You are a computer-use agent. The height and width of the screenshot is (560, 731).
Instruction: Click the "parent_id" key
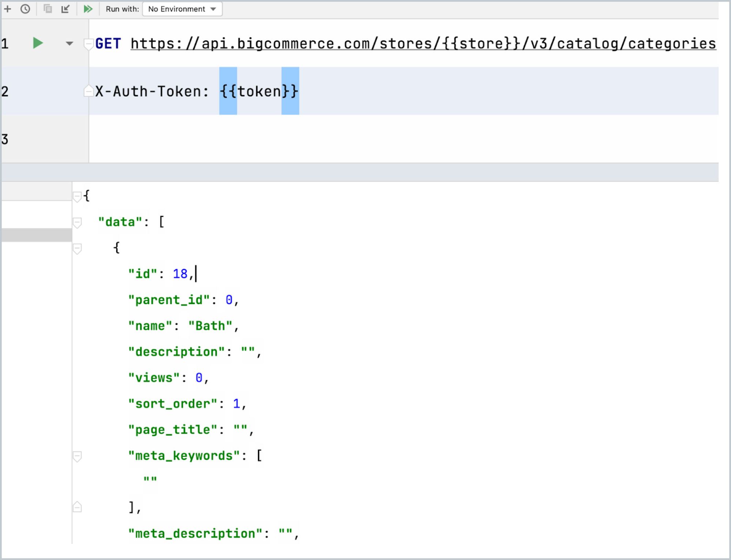click(x=169, y=300)
